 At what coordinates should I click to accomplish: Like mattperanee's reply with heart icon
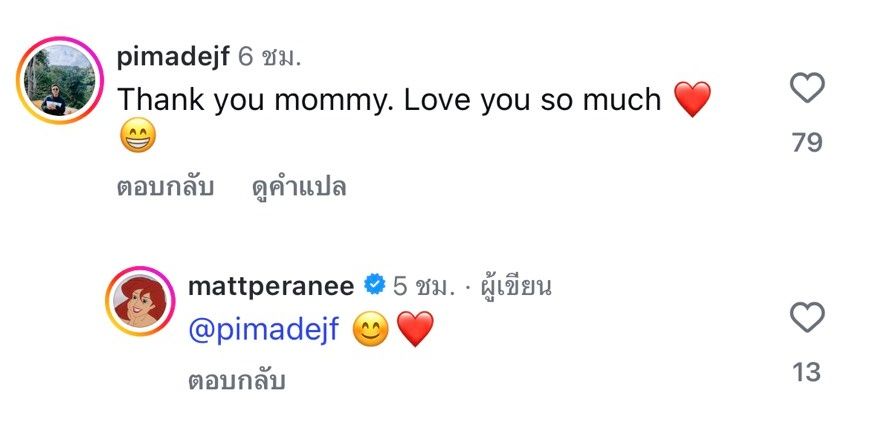[806, 319]
